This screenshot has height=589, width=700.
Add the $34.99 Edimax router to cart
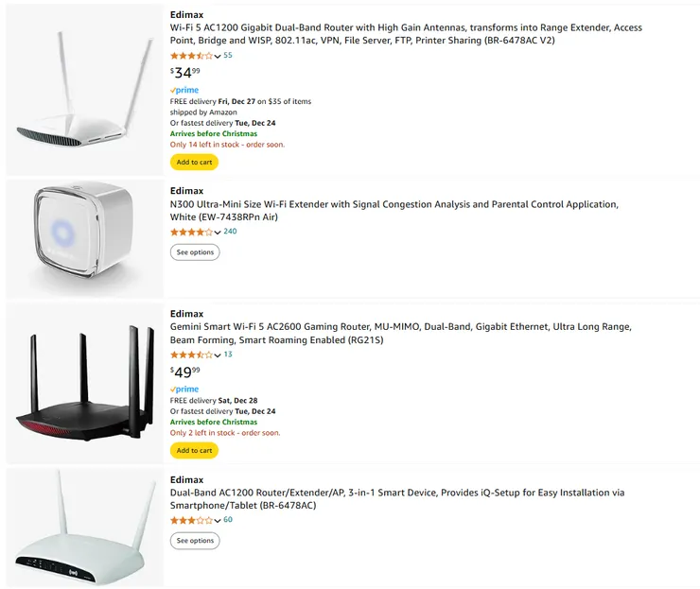point(194,162)
